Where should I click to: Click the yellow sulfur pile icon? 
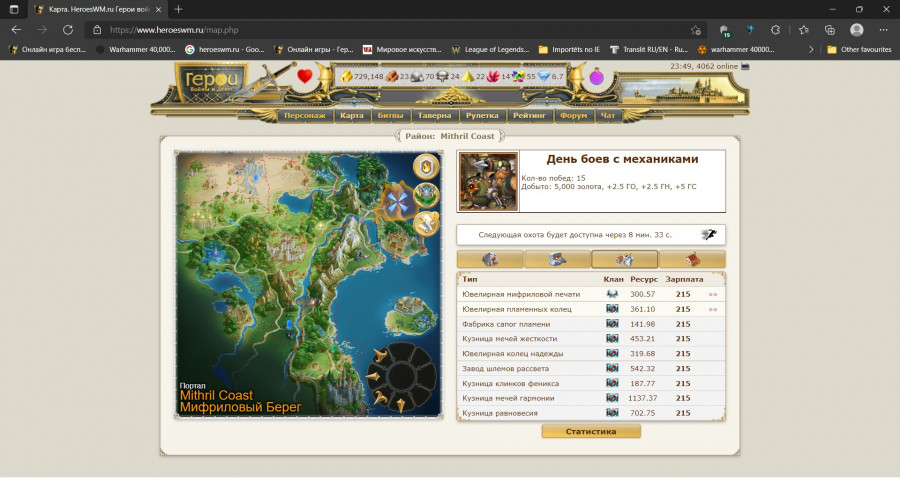pyautogui.click(x=468, y=76)
